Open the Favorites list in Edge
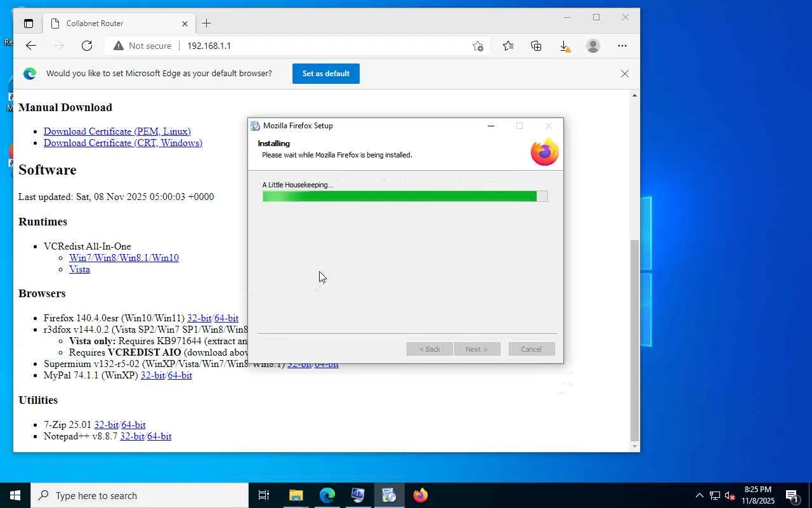 508,46
